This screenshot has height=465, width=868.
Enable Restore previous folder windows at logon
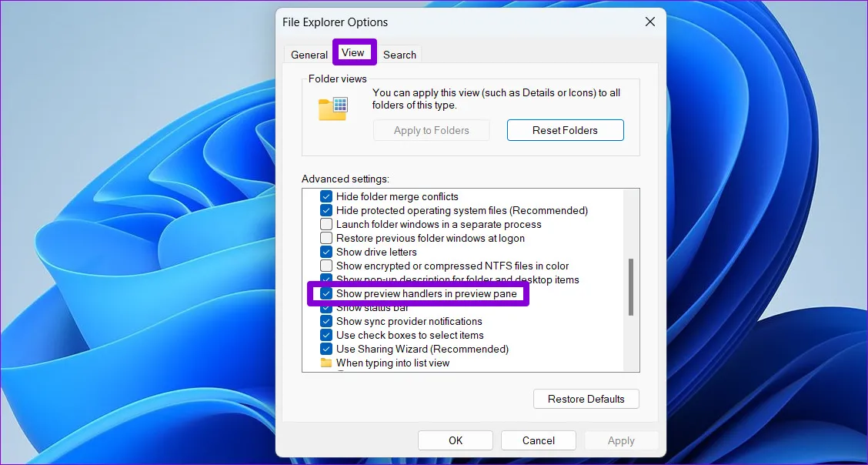click(x=325, y=238)
